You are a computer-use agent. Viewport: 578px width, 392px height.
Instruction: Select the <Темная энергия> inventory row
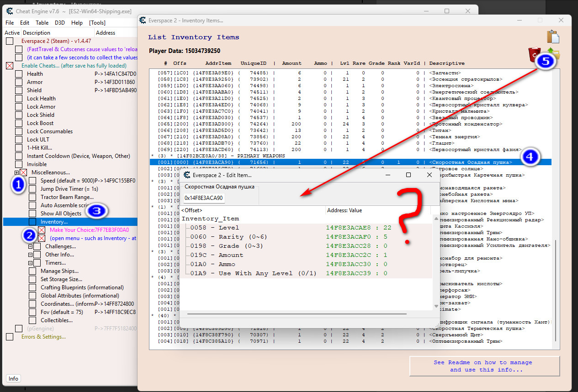coord(351,136)
